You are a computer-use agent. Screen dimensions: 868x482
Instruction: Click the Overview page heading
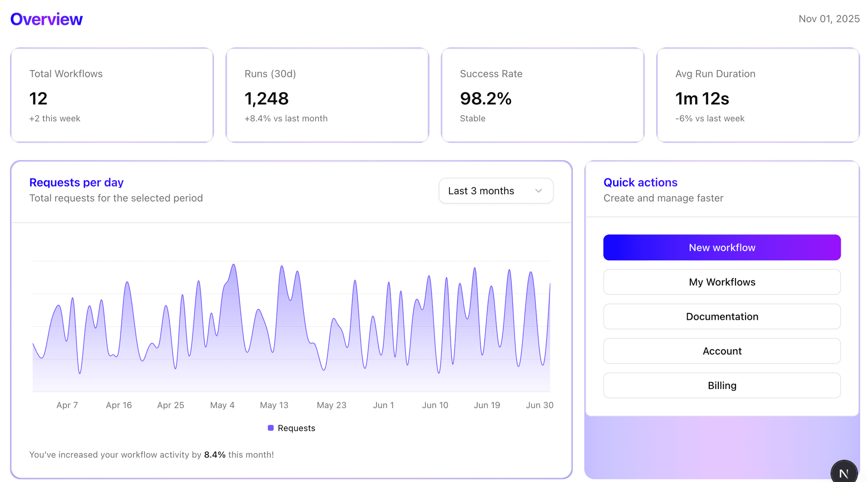tap(47, 19)
